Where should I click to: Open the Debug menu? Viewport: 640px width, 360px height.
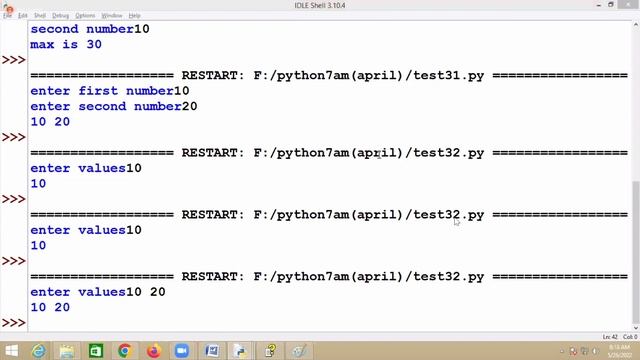pyautogui.click(x=60, y=16)
